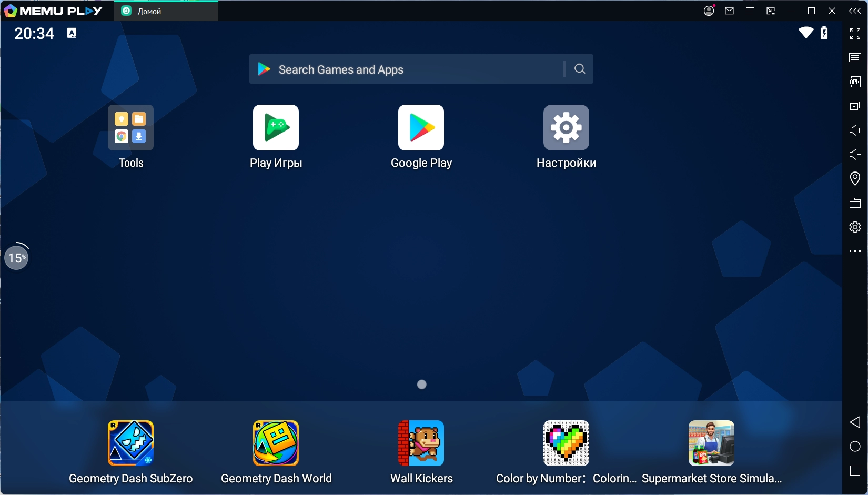Switch to the Домой tab
868x495 pixels.
coord(166,11)
